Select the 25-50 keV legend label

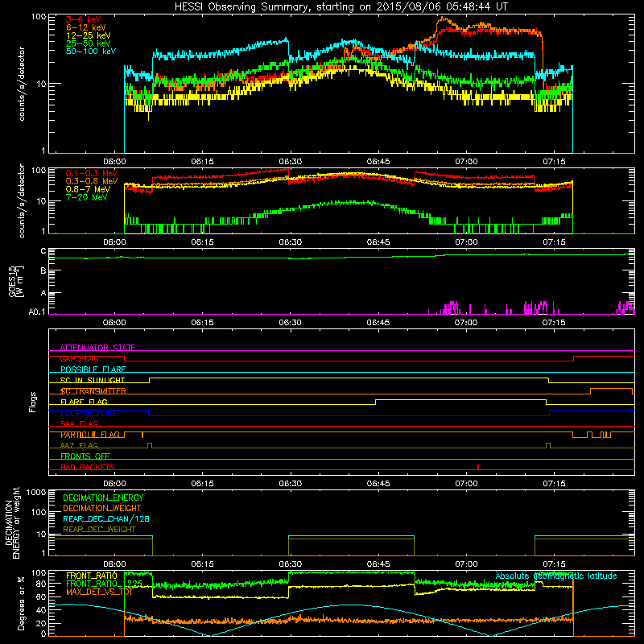pos(89,43)
